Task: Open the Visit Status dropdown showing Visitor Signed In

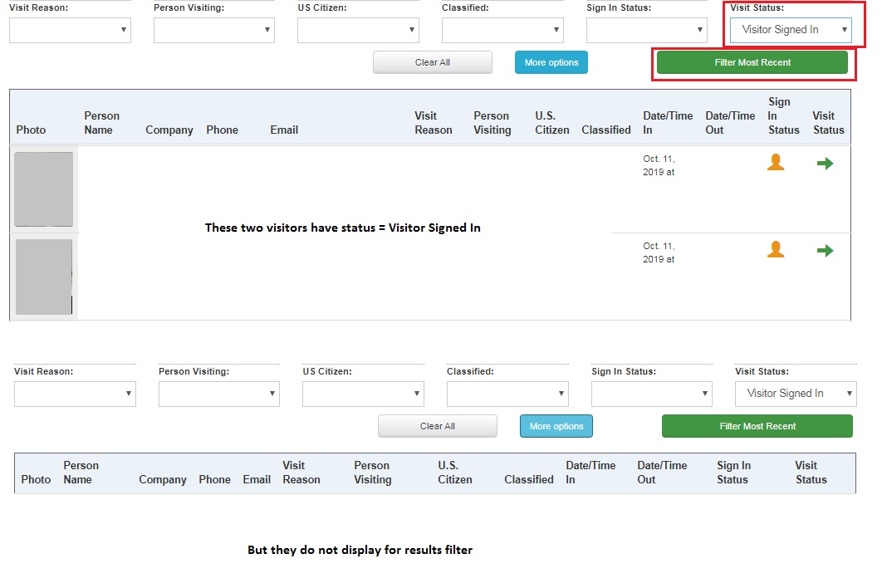Action: tap(789, 30)
